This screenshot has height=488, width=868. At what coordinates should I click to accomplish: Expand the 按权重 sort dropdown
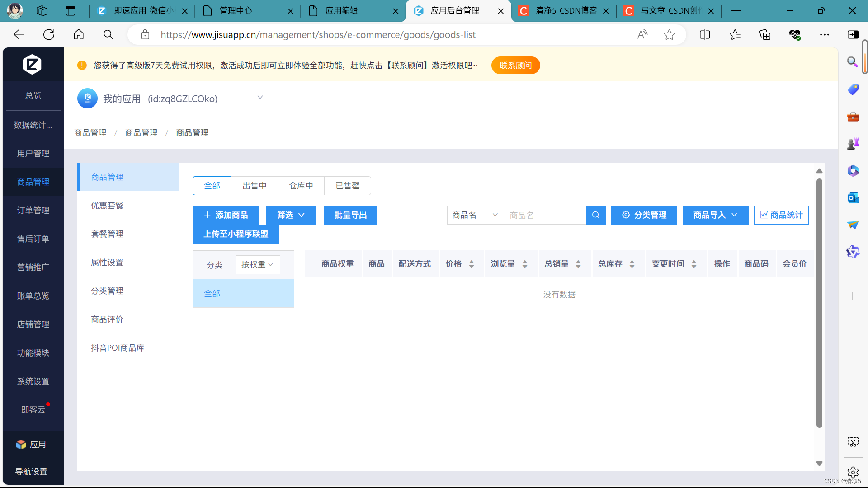click(257, 265)
